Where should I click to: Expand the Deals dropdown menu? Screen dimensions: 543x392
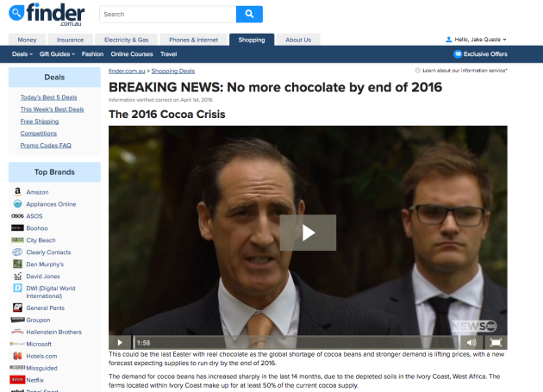22,54
